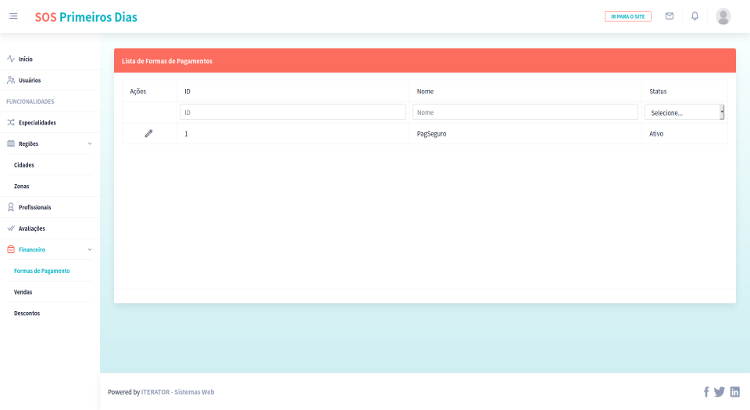
Task: Click the Início pulse icon
Action: coord(11,59)
